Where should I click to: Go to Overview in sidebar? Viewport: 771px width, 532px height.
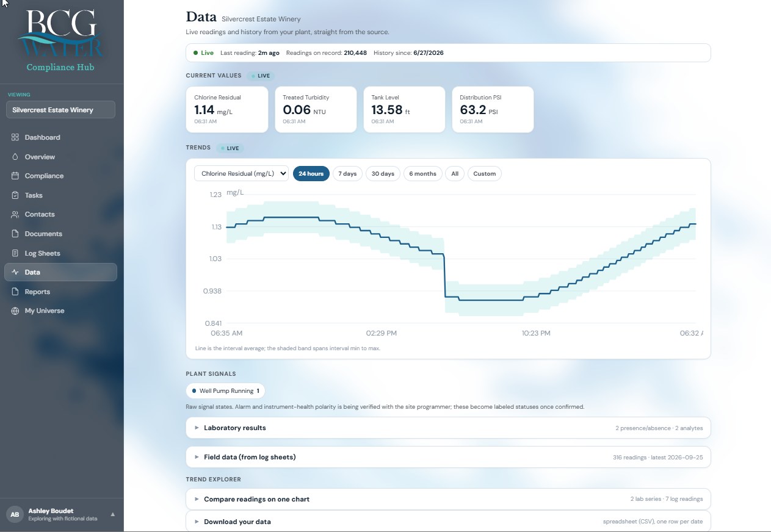tap(60, 157)
